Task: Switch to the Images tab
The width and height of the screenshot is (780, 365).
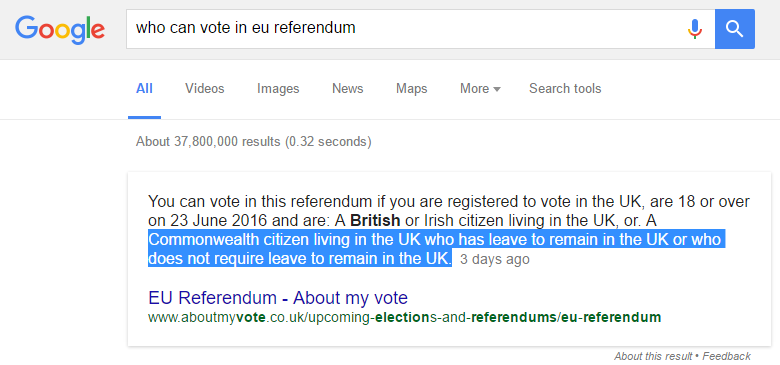Action: click(278, 89)
